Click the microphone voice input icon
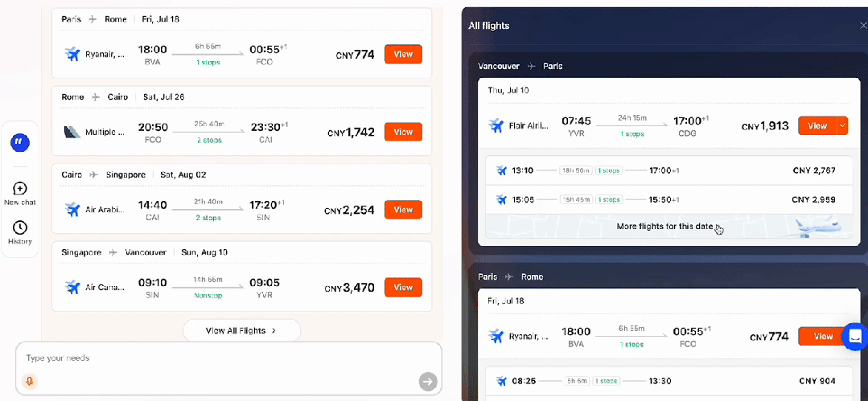 (x=30, y=381)
